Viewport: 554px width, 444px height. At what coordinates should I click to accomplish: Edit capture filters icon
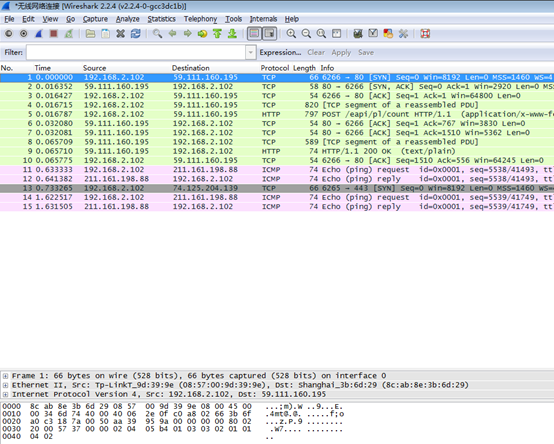(358, 34)
